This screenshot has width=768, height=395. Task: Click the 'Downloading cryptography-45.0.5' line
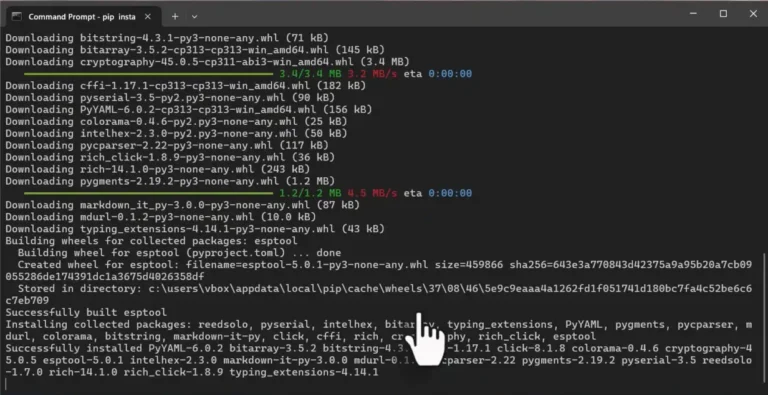point(208,62)
